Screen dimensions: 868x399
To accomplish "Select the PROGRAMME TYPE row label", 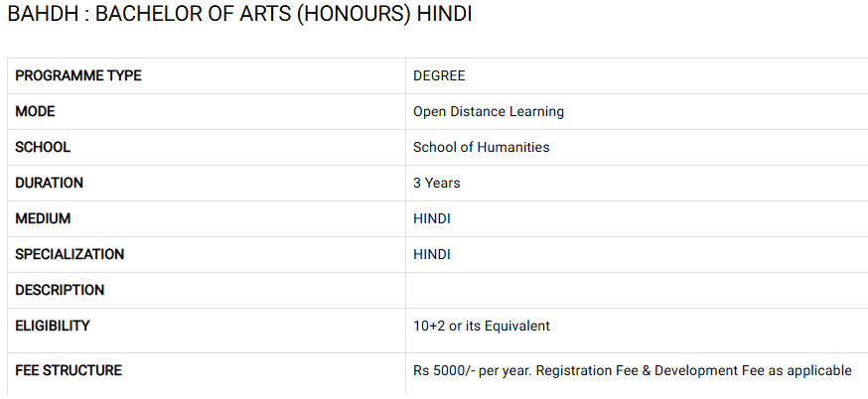I will [77, 75].
